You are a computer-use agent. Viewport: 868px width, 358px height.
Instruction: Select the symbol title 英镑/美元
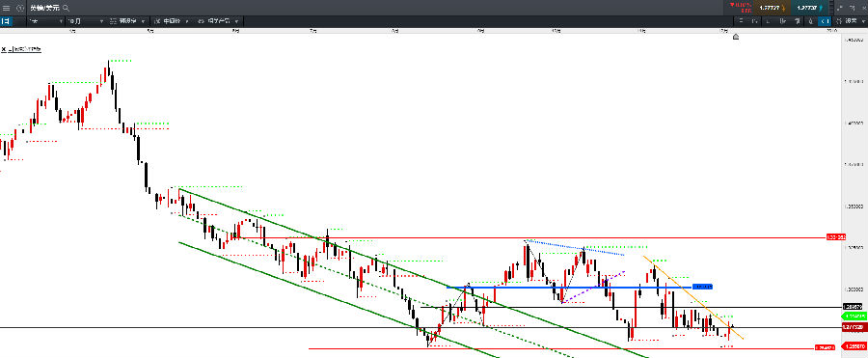[x=45, y=8]
